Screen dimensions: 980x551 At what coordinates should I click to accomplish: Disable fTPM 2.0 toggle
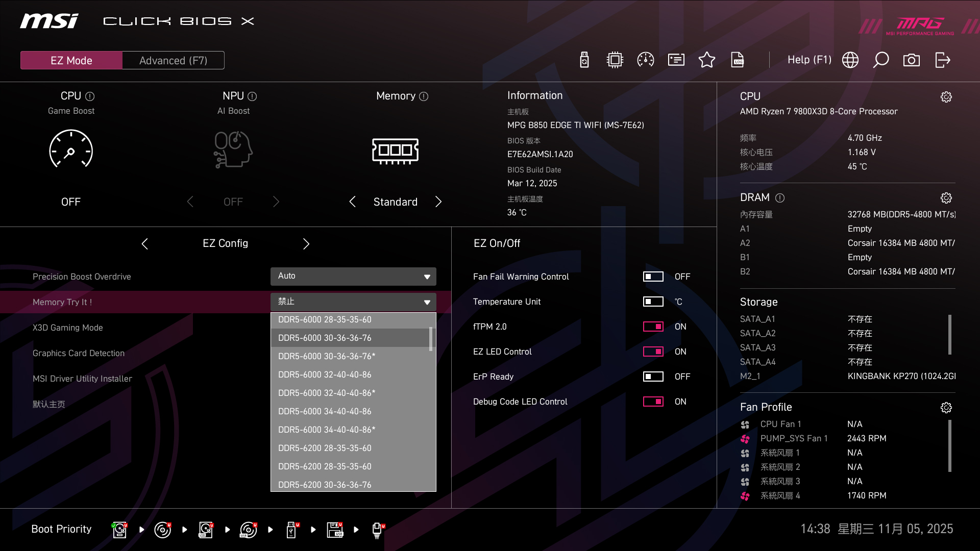tap(653, 327)
